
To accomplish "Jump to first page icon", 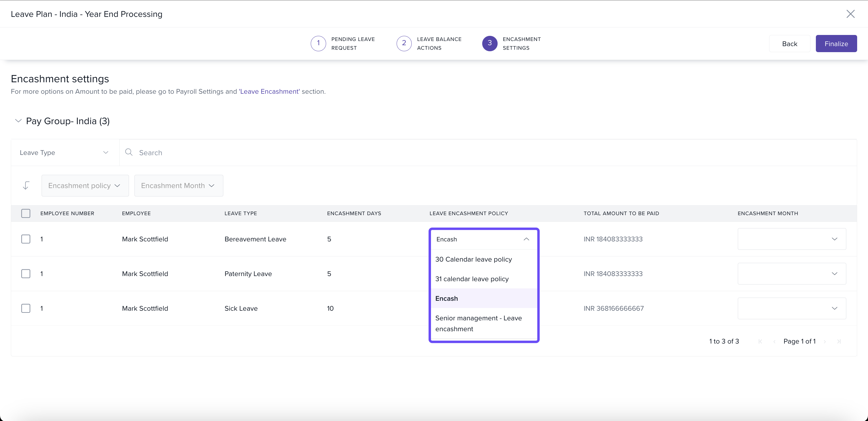I will point(760,341).
